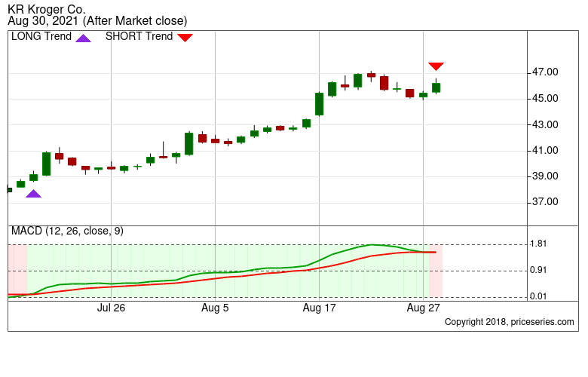Click the tall green candle just before Aug 17
The width and height of the screenshot is (588, 377).
319,104
